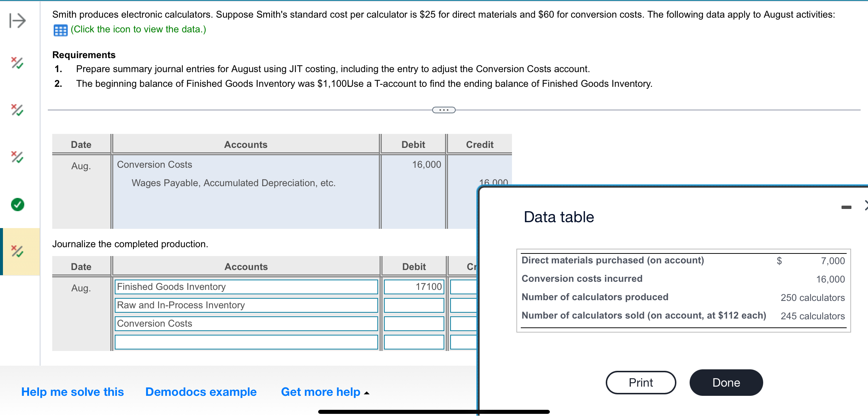The height and width of the screenshot is (419, 868).
Task: Click the blank account row in the journal
Action: [246, 342]
